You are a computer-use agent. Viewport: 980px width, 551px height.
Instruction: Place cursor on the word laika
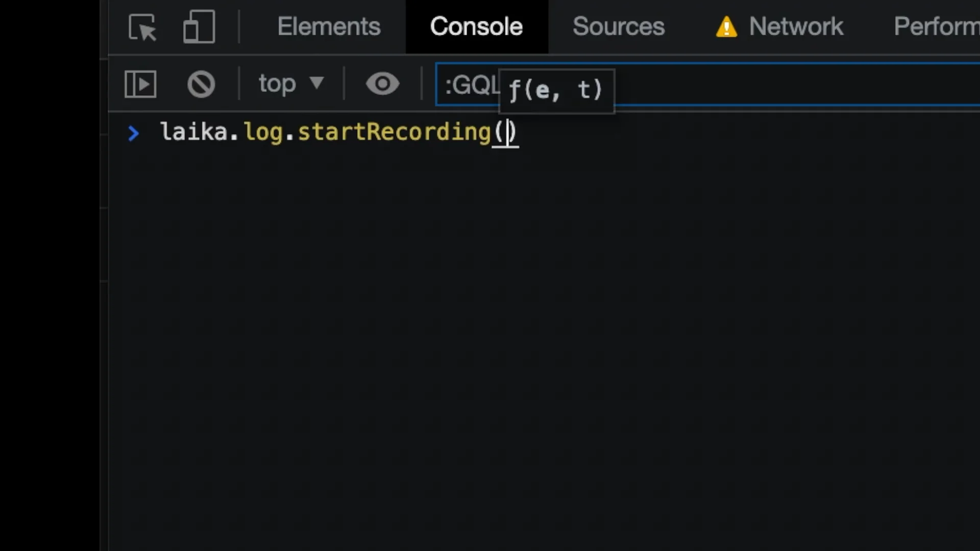(x=194, y=132)
